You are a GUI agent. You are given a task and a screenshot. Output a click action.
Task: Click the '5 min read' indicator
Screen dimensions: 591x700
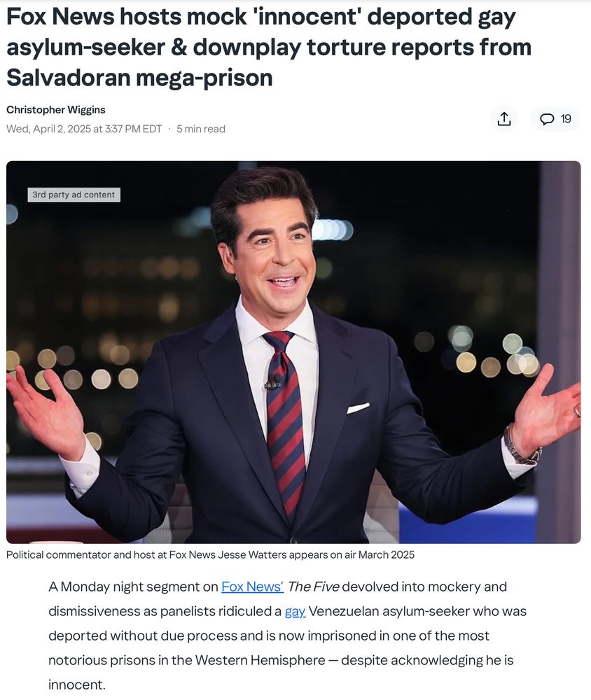coord(200,129)
